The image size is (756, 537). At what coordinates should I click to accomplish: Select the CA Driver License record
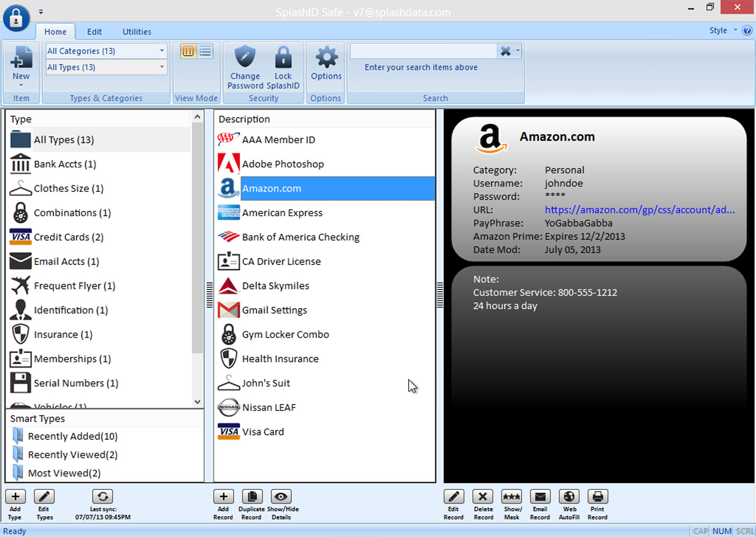click(x=325, y=262)
